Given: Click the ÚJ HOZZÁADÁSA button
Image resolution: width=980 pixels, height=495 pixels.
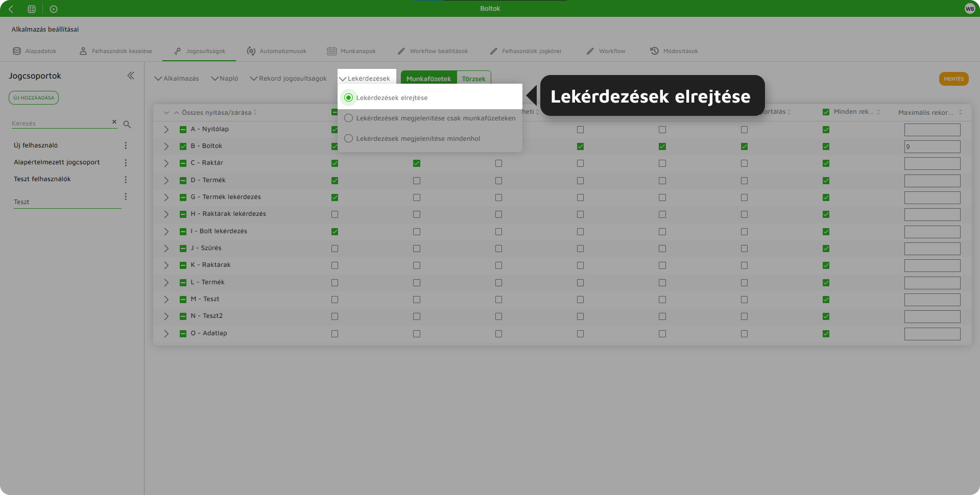Looking at the screenshot, I should coord(34,97).
